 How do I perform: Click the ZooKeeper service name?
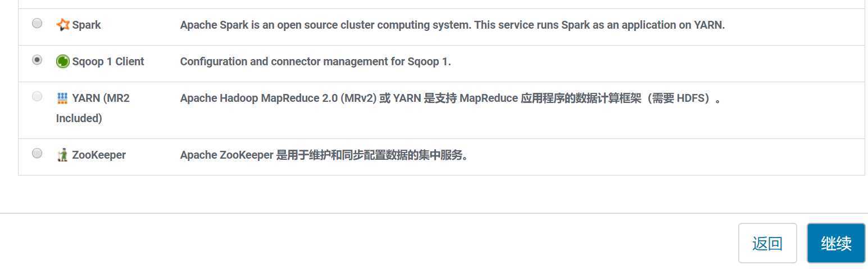(x=99, y=155)
